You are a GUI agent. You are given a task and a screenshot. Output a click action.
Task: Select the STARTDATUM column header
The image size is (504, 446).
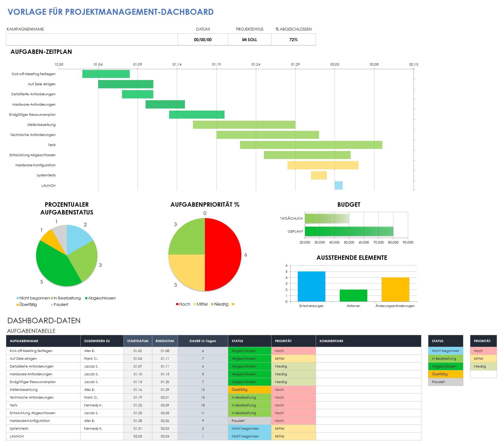click(x=138, y=341)
